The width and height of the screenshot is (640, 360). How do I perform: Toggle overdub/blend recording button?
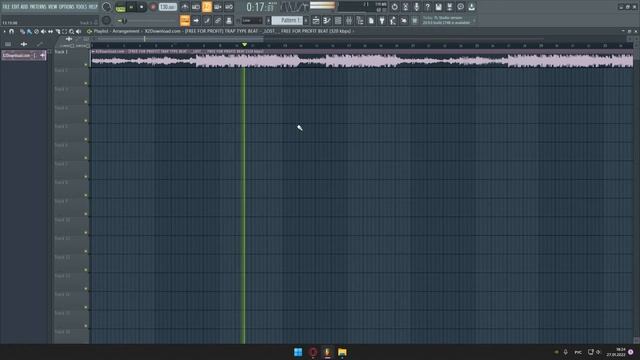coord(218,7)
